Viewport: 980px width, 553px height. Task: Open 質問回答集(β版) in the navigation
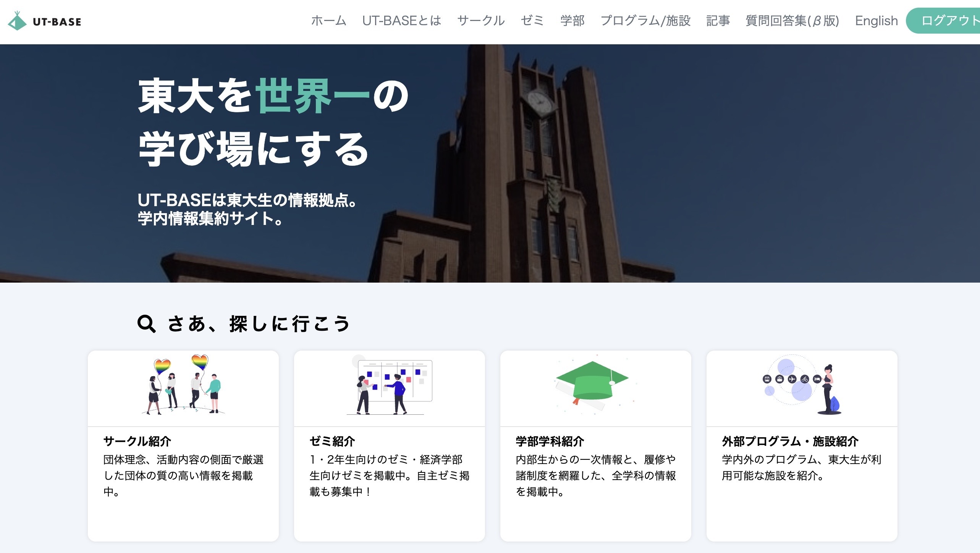792,21
